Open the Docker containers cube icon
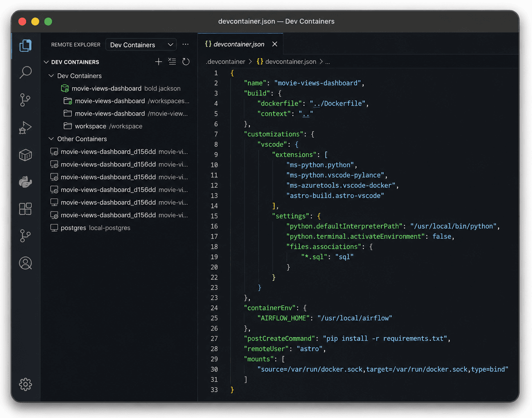Screen dimensions: 532x418 [x=26, y=155]
